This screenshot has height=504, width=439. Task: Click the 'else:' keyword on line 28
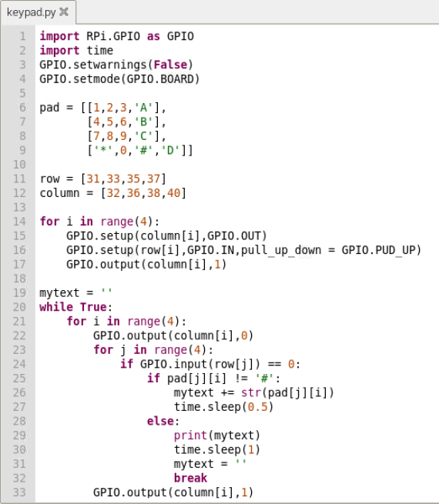pos(163,421)
